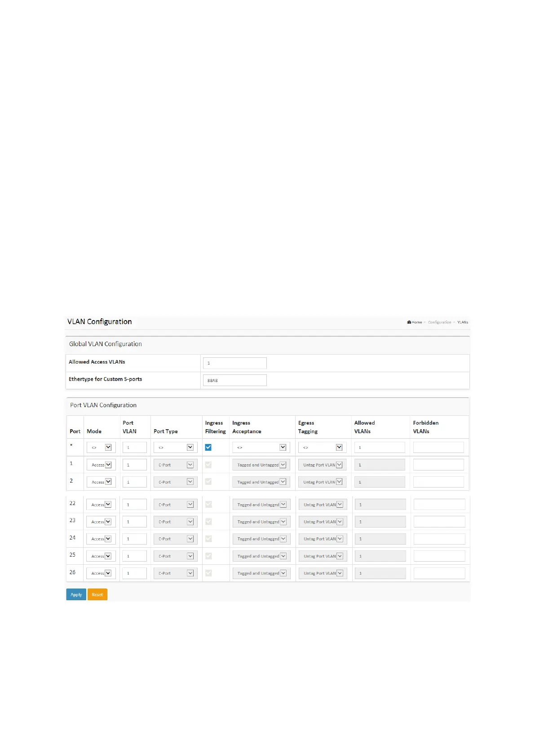Click the Allowed Access VLANs input field
The width and height of the screenshot is (535, 756).
pyautogui.click(x=234, y=363)
